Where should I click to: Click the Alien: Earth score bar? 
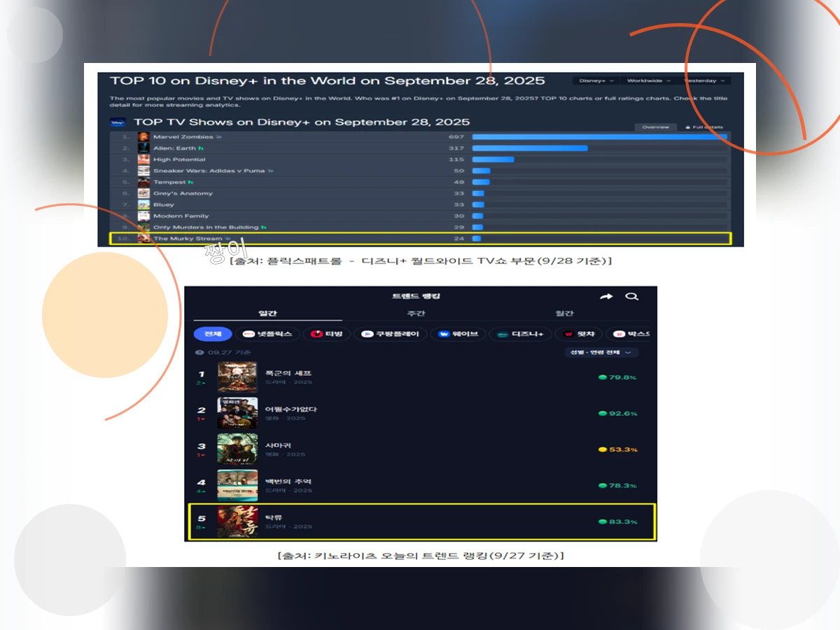530,148
